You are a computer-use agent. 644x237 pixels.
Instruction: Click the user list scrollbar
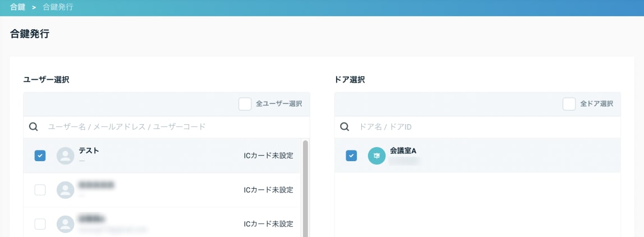click(305, 189)
